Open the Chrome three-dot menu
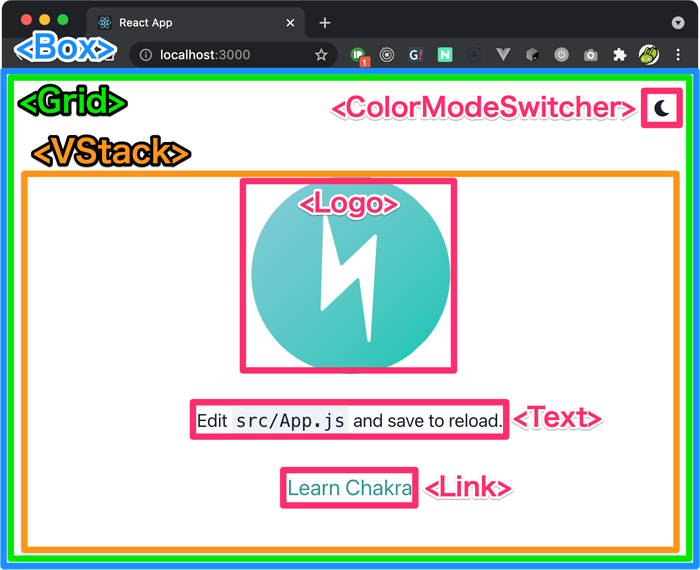This screenshot has width=700, height=570. click(x=678, y=55)
